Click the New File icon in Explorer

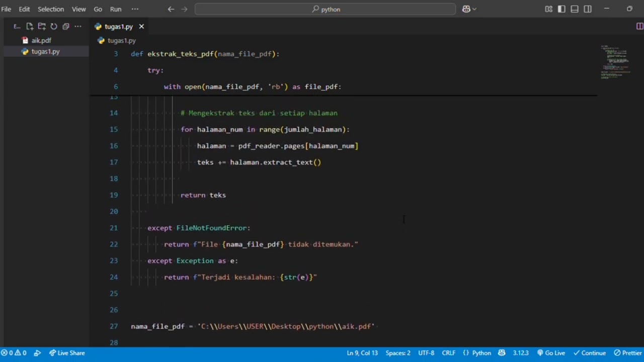click(x=30, y=26)
